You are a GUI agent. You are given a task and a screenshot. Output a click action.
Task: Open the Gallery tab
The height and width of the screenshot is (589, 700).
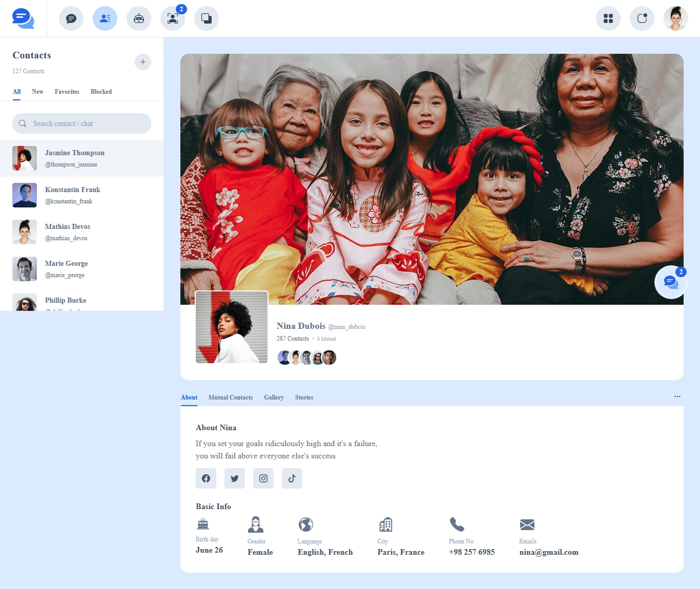tap(274, 397)
